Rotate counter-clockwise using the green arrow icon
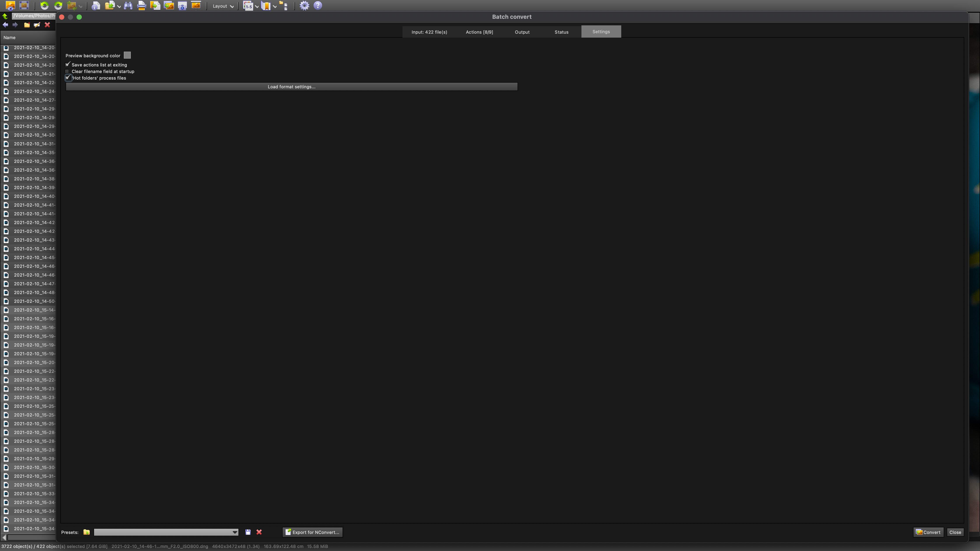The width and height of the screenshot is (980, 551). click(44, 6)
